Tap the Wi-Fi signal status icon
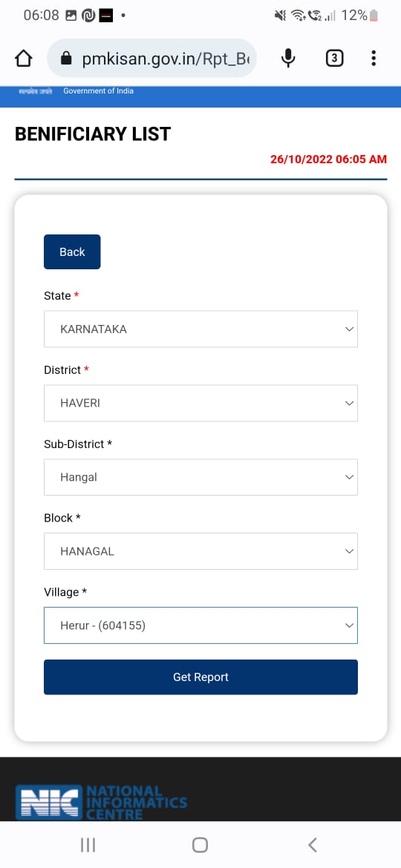The image size is (401, 868). 298,16
